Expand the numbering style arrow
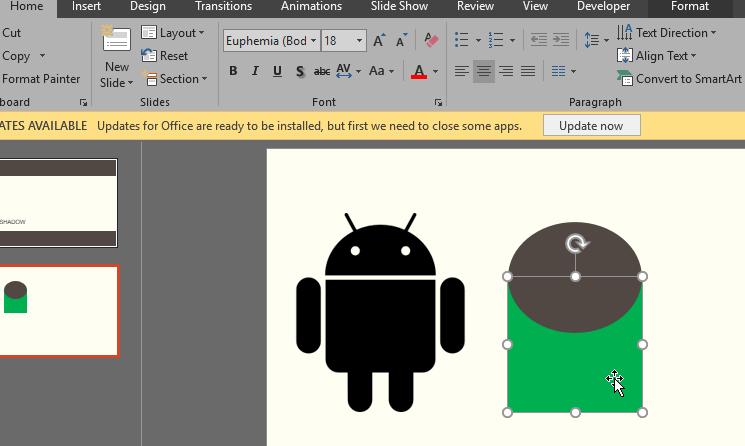Screen dimensions: 745x446 coord(512,41)
